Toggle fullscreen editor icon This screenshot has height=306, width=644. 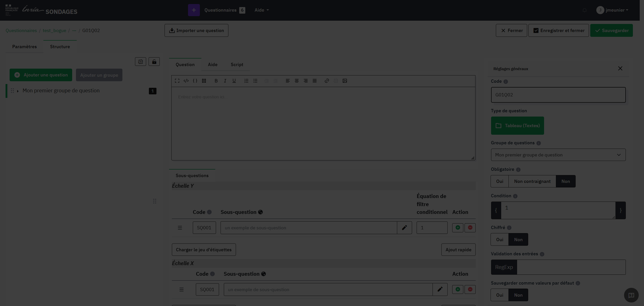pos(177,81)
